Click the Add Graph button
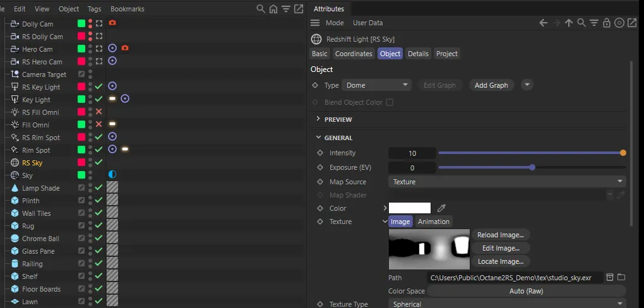 [x=491, y=85]
